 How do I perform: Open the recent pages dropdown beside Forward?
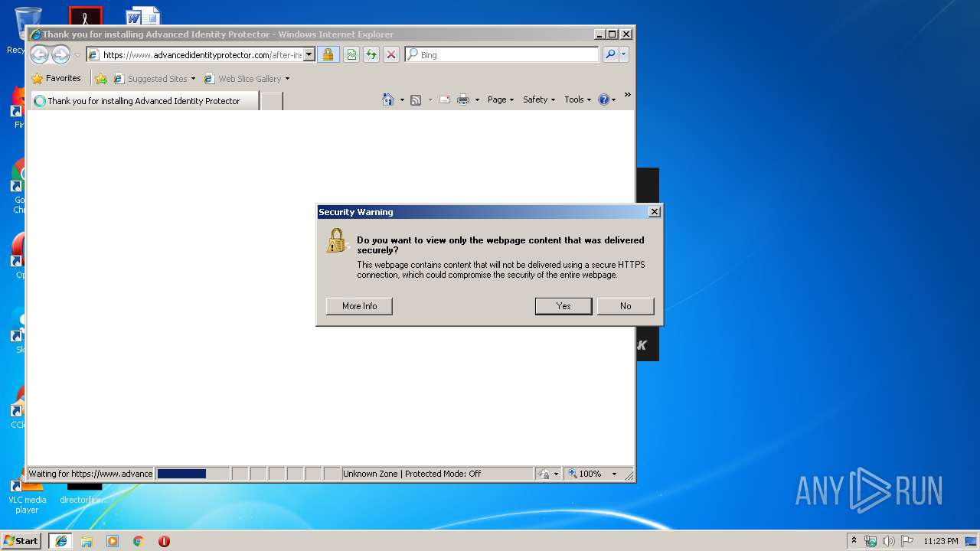point(77,55)
